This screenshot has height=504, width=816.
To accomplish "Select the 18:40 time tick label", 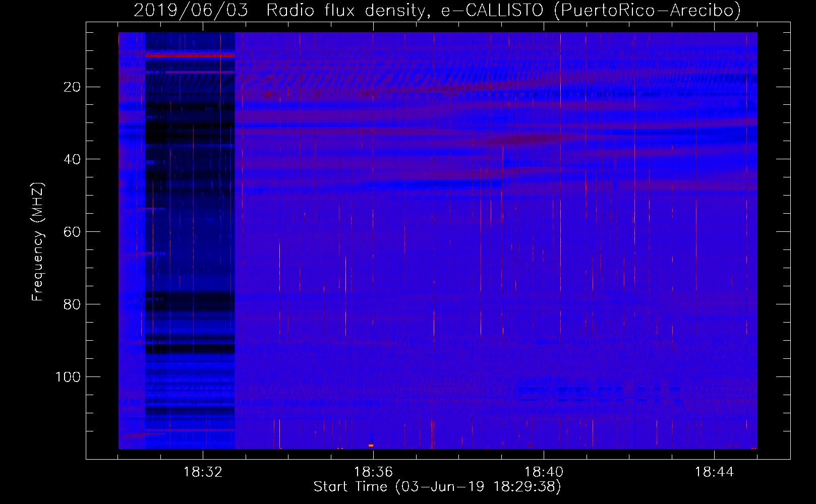I will 544,472.
